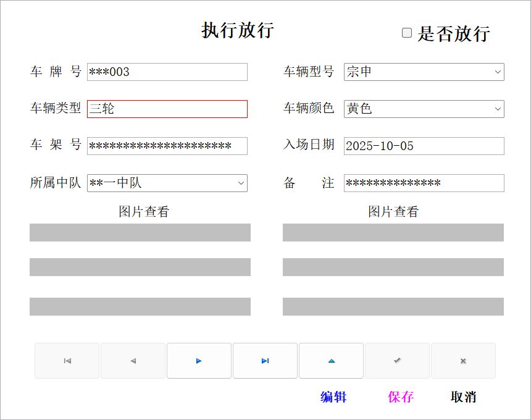The width and height of the screenshot is (531, 420).
Task: Click the 车辆颜色 label
Action: point(309,108)
